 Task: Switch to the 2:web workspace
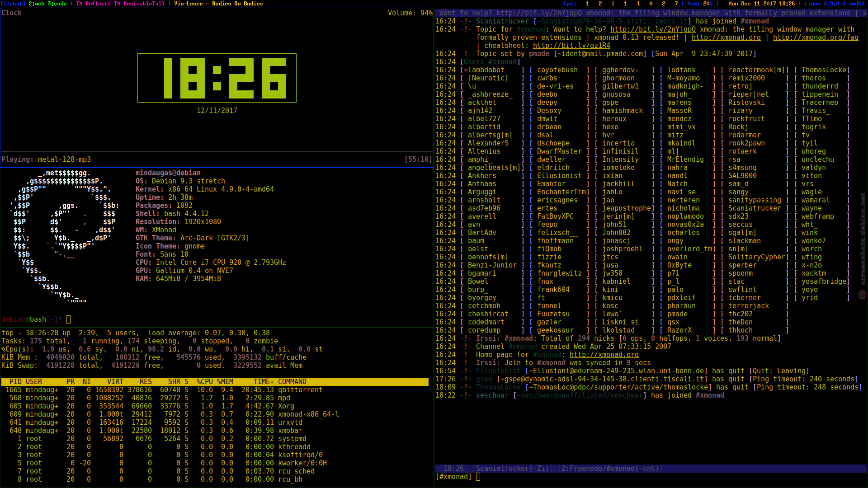click(x=36, y=4)
